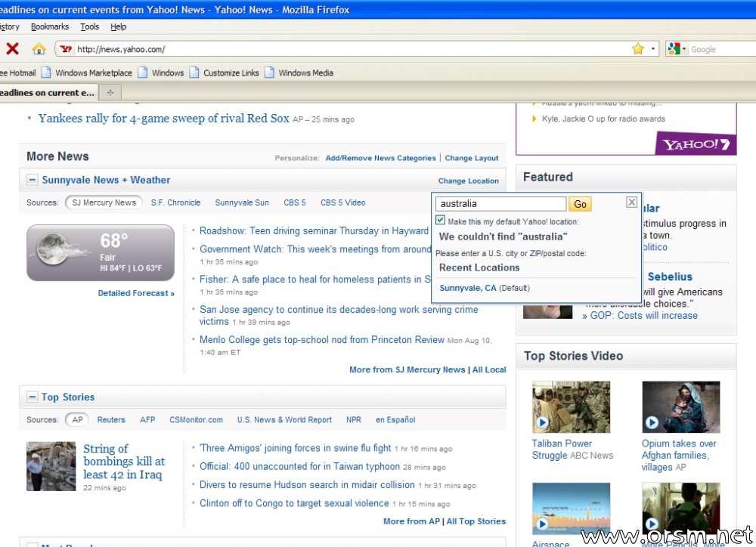Switch to Sunnyvale Sun source tab
This screenshot has width=756, height=547.
pyautogui.click(x=242, y=202)
